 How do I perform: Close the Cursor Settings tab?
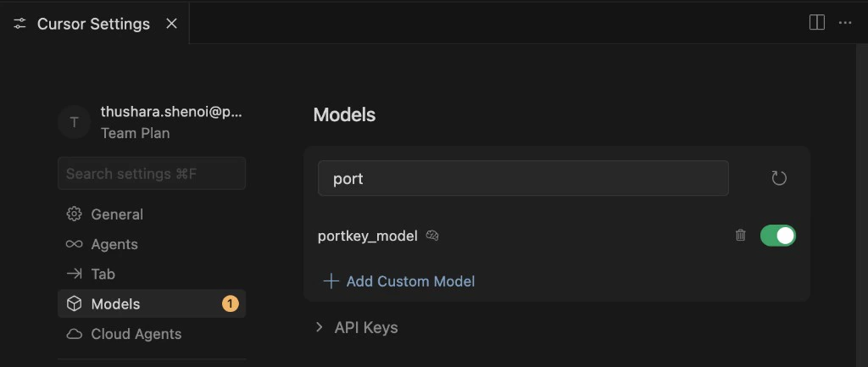(x=171, y=24)
